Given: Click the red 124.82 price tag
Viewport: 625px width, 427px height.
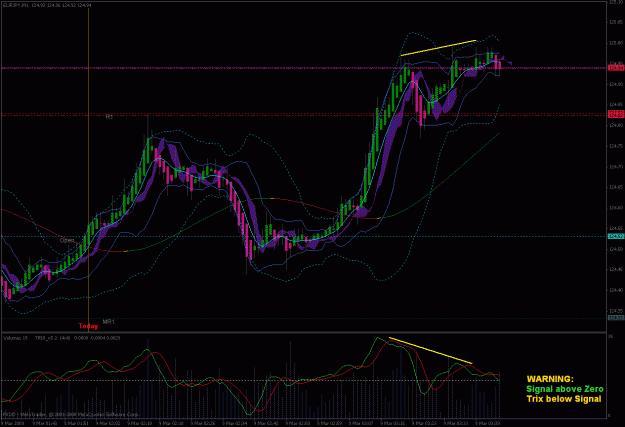Looking at the screenshot, I should pos(616,115).
